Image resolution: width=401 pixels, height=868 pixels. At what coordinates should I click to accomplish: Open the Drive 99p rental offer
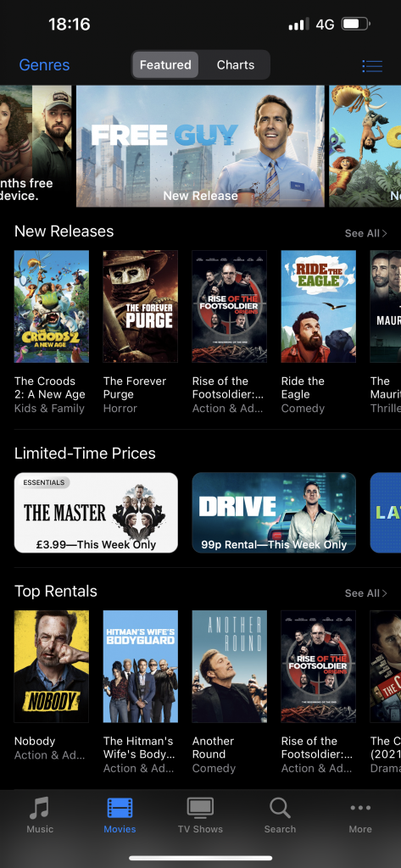click(274, 513)
